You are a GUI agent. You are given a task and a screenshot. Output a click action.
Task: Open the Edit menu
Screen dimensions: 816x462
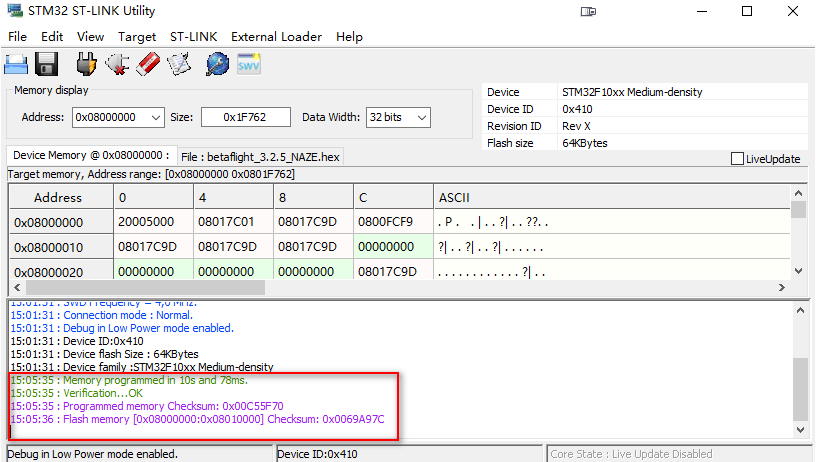pyautogui.click(x=52, y=37)
